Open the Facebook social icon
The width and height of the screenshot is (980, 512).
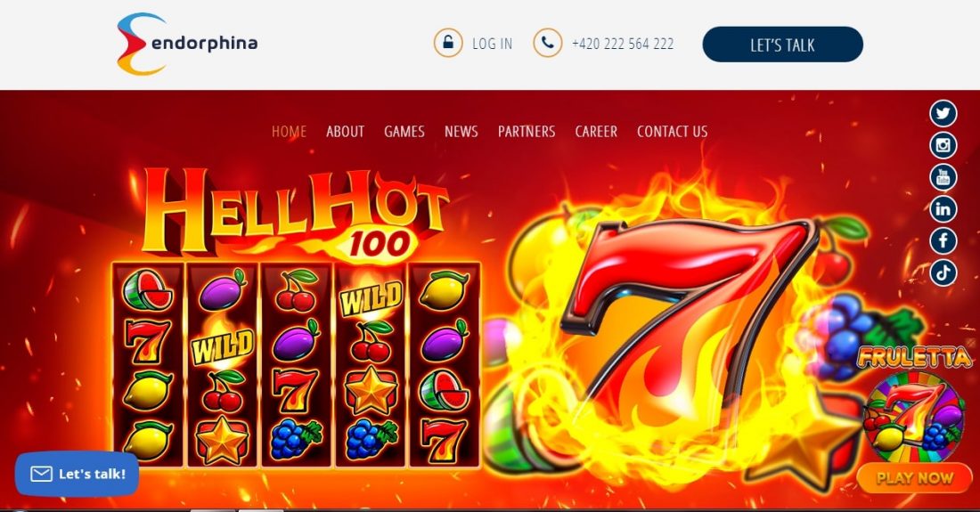click(943, 240)
